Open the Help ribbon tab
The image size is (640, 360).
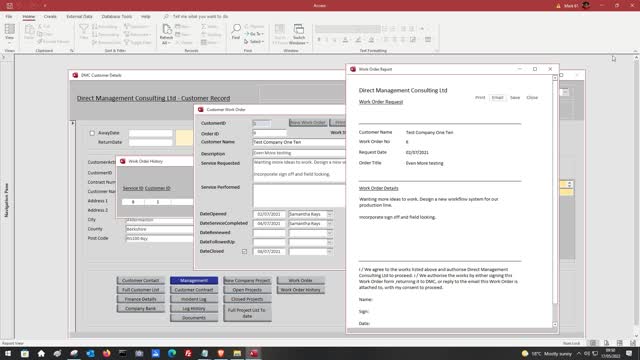pyautogui.click(x=146, y=16)
